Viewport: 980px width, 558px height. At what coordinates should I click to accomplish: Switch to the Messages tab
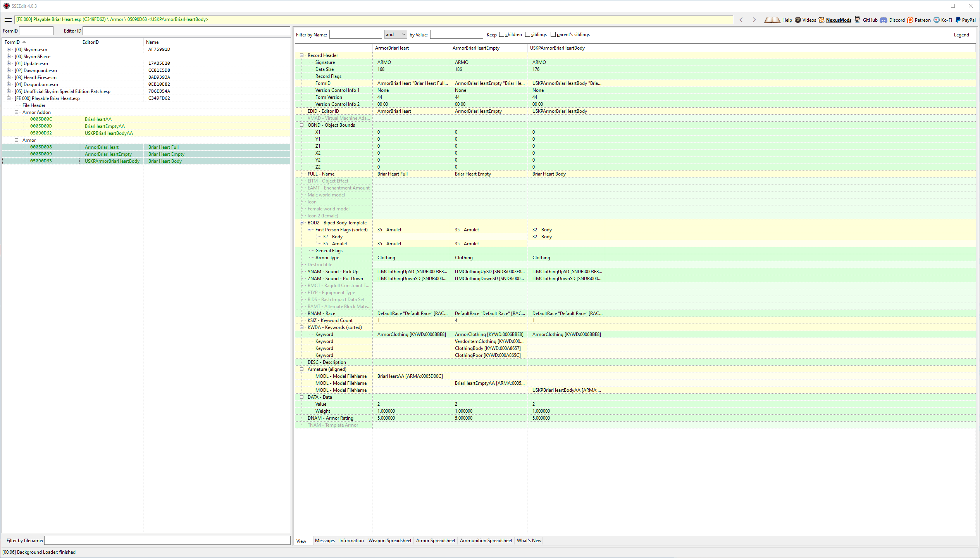(325, 541)
